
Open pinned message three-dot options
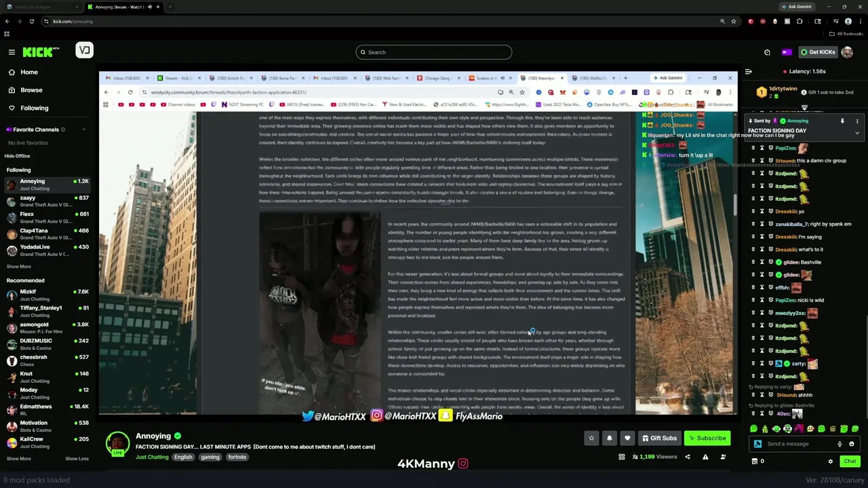[857, 121]
